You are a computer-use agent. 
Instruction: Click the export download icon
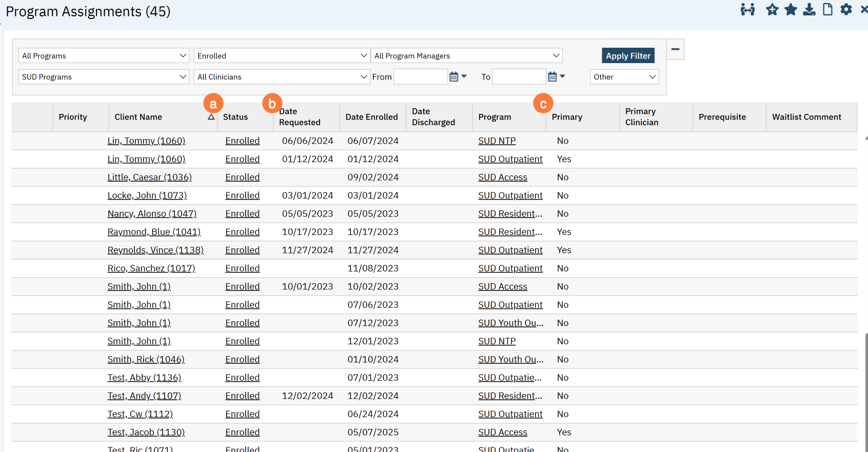[x=809, y=10]
